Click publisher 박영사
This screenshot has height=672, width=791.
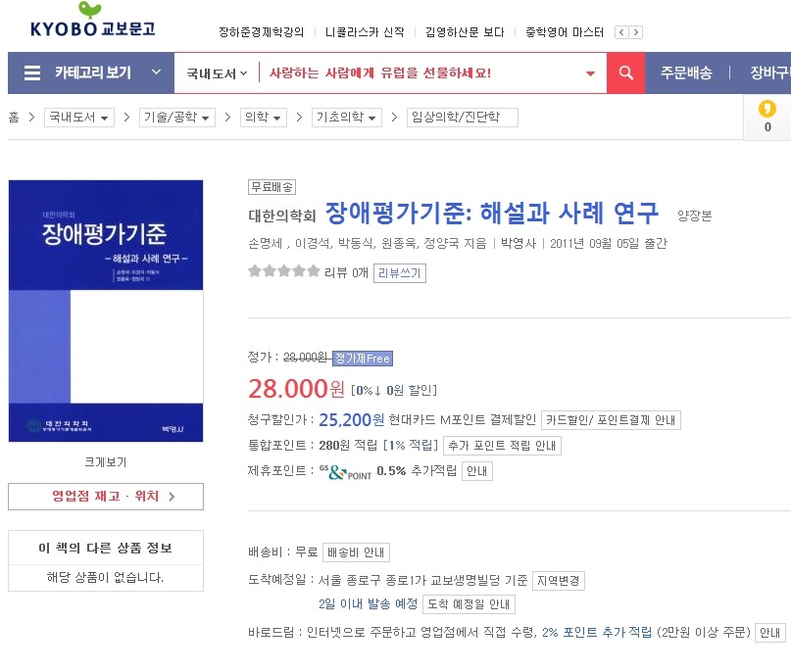pos(519,244)
